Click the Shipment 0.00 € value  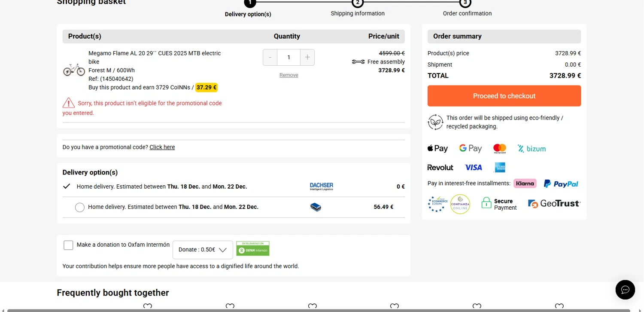pos(573,64)
